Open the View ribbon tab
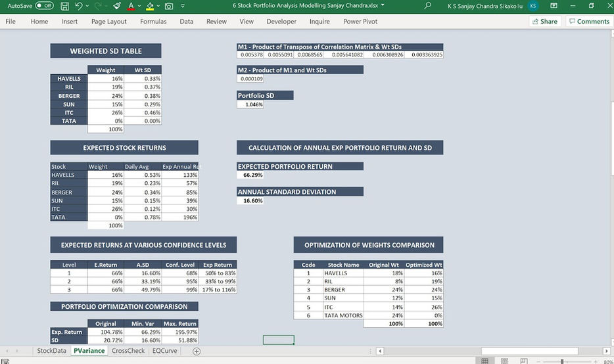Screen dimensions: 614x364 [247, 22]
